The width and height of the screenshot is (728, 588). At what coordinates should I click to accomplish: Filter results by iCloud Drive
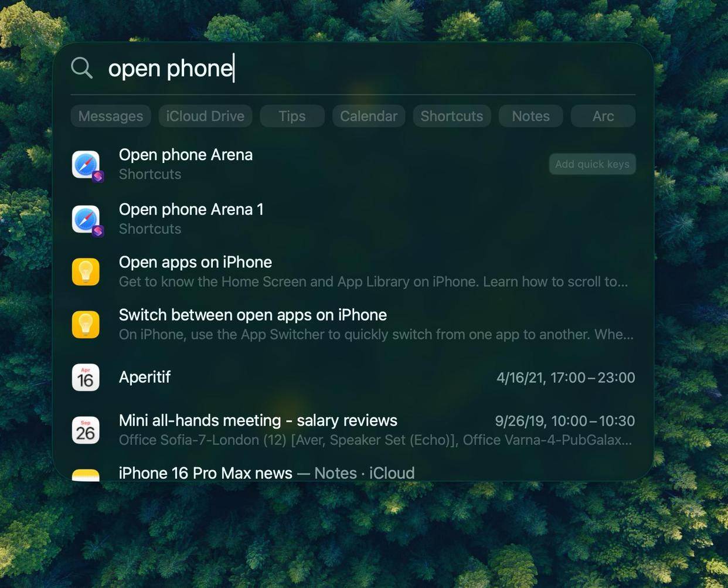coord(205,116)
